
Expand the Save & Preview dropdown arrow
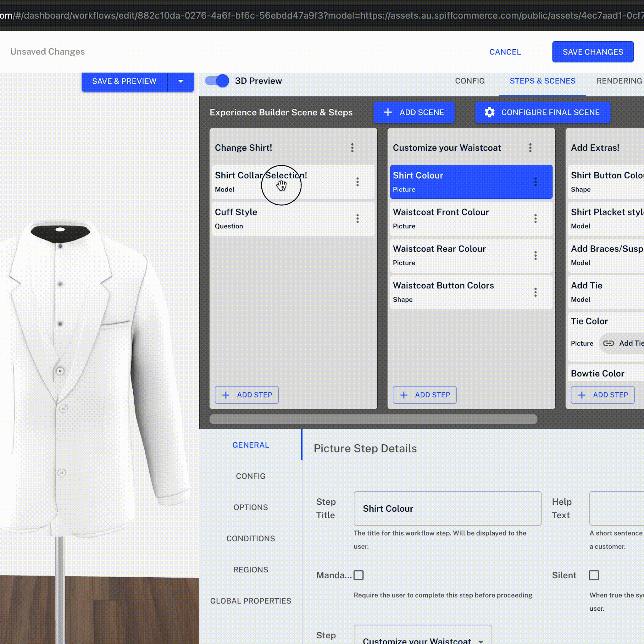point(181,81)
